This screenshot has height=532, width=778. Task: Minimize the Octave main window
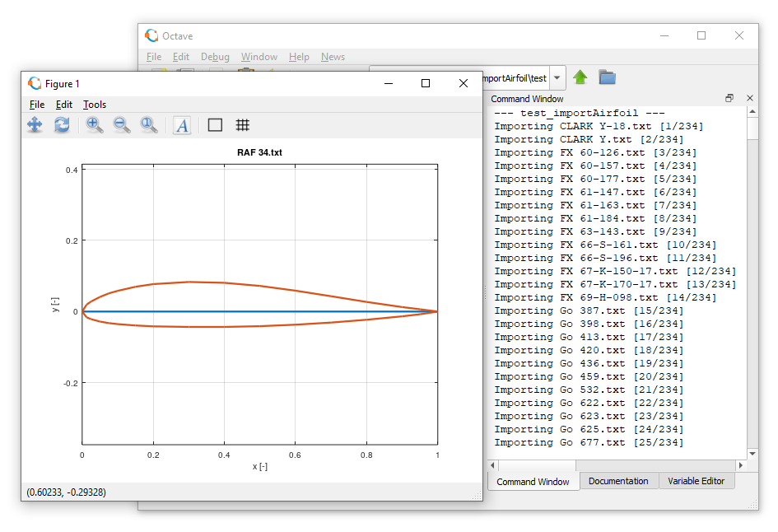click(x=664, y=35)
